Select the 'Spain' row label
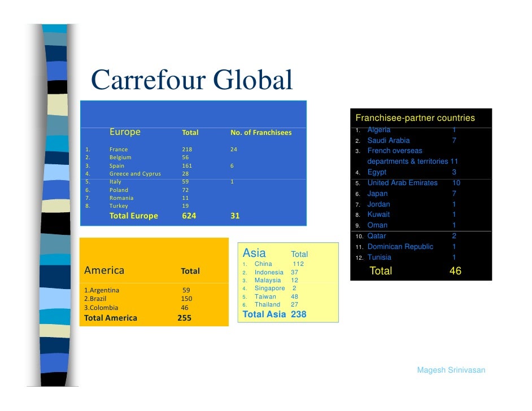This screenshot has width=532, height=411. click(x=117, y=166)
